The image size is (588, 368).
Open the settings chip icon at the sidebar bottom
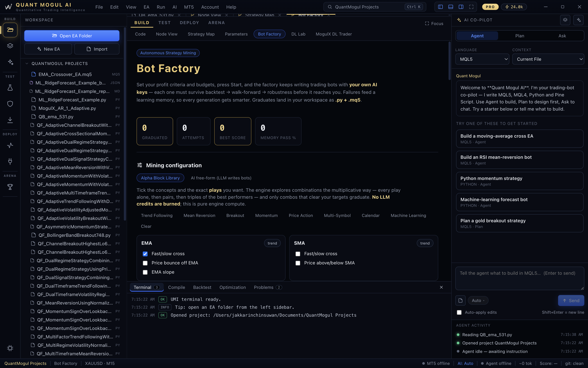(10, 348)
